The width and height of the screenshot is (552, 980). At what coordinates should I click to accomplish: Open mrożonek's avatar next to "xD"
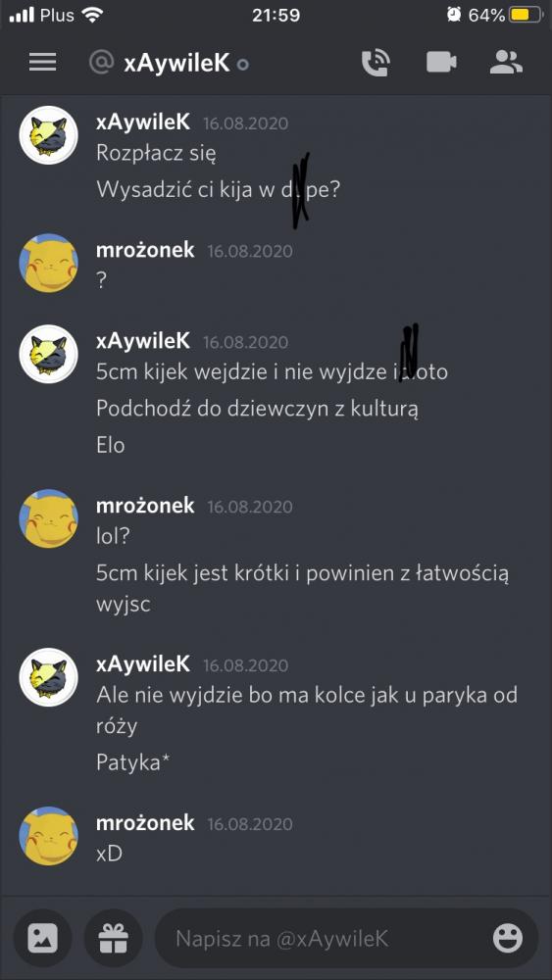(48, 836)
